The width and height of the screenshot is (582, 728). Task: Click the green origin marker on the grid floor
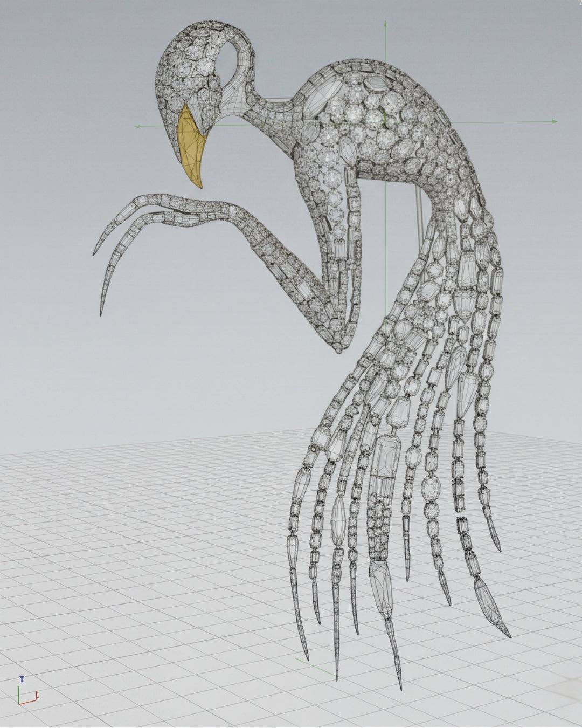315,665
